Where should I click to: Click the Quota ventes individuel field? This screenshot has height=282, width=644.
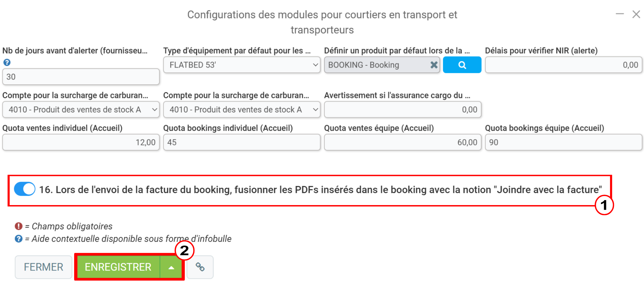pyautogui.click(x=81, y=142)
